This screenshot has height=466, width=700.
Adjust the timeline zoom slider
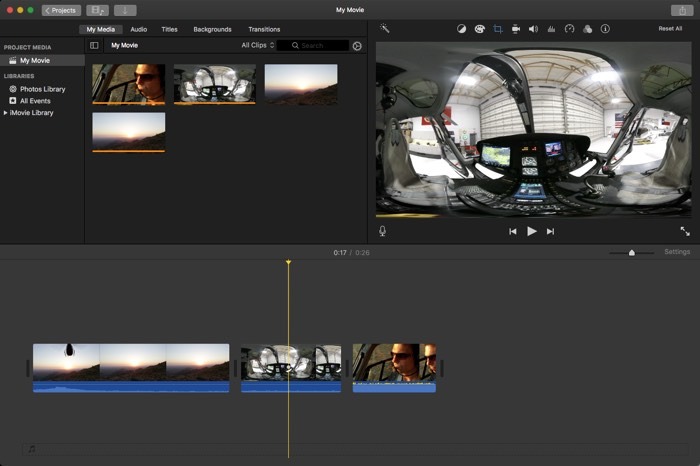632,253
